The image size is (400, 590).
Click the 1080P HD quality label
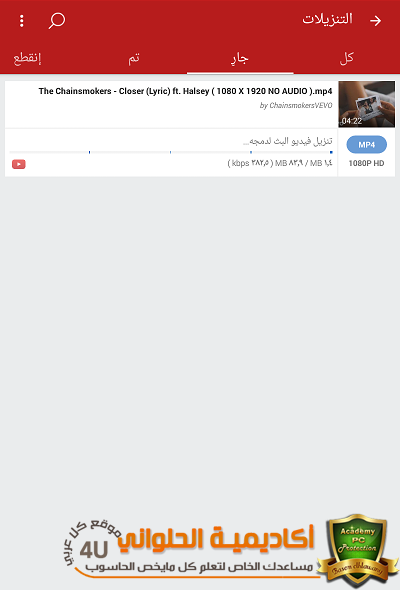(366, 163)
